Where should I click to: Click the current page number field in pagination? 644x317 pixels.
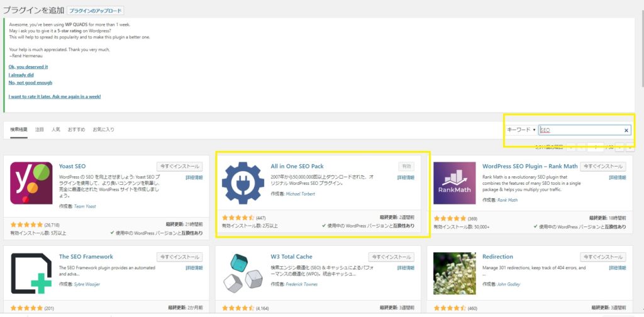[596, 147]
